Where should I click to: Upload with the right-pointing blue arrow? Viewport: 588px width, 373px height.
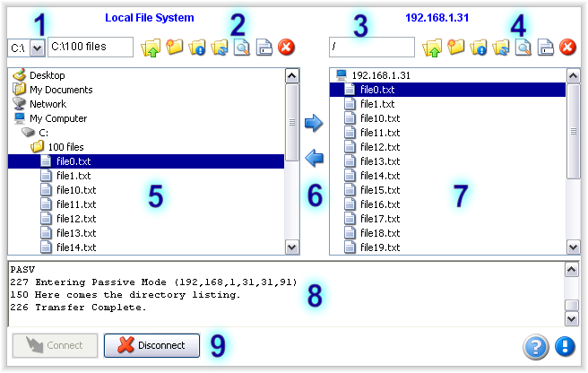[314, 123]
